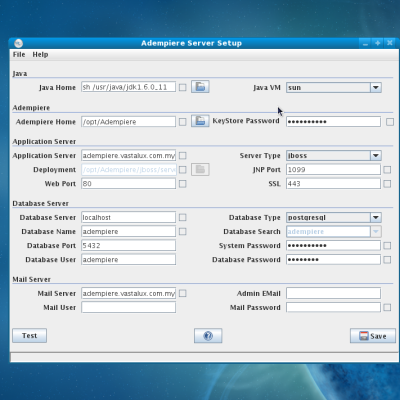Toggle the KeyStore Password checkbox
Image resolution: width=400 pixels, height=400 pixels.
click(x=390, y=122)
